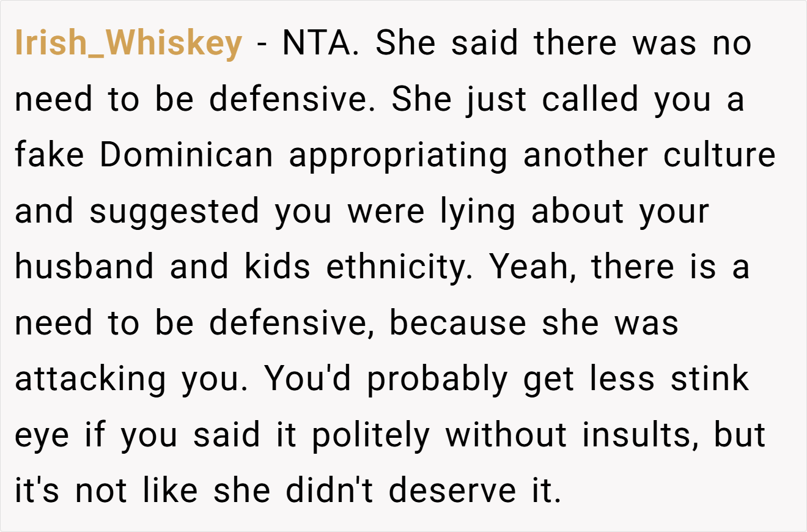Viewport: 807px width, 532px height.
Task: Click the word 'fake' in the comment
Action: [x=49, y=155]
